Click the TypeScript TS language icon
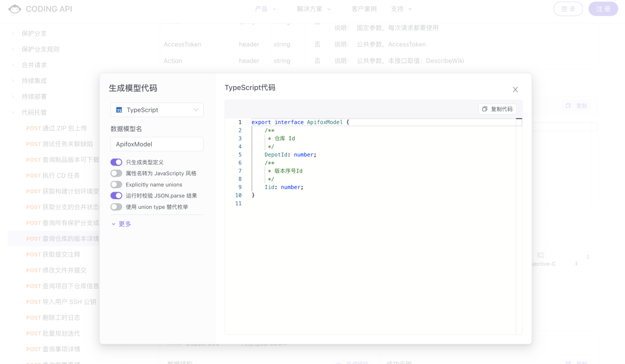The width and height of the screenshot is (625, 364). [119, 110]
